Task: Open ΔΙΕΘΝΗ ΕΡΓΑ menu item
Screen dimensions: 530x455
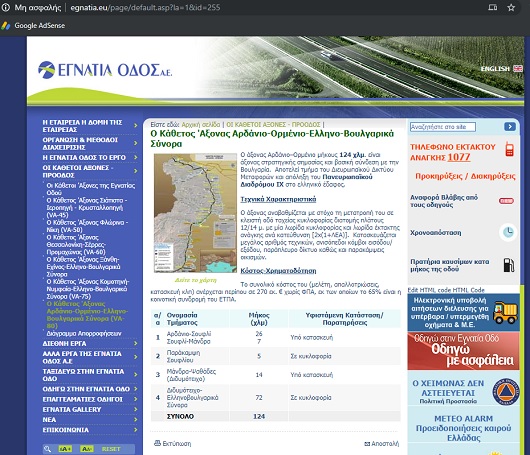Action: click(x=64, y=343)
